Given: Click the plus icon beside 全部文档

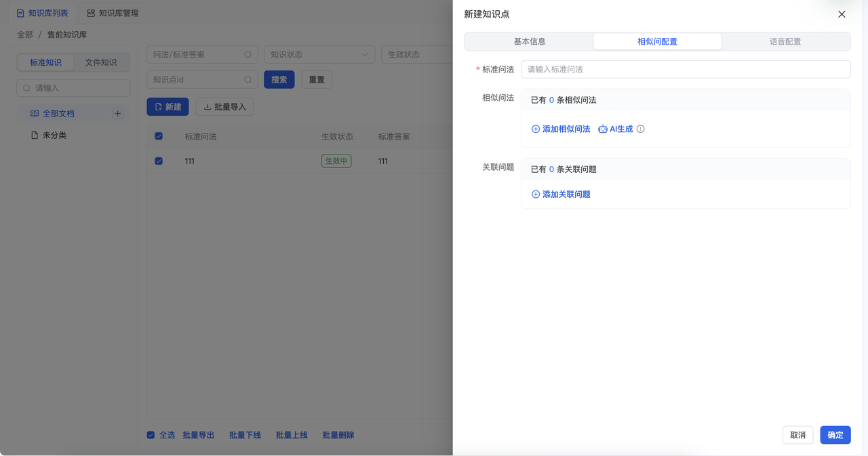Looking at the screenshot, I should (117, 114).
